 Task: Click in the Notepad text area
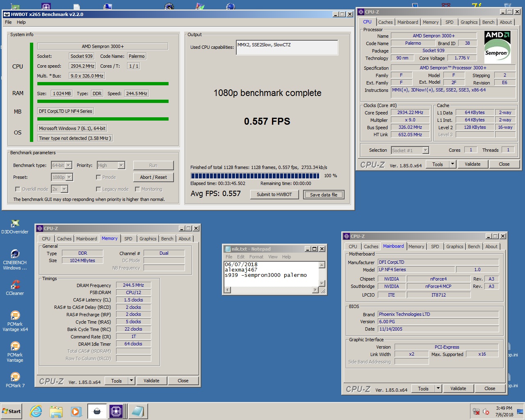click(272, 274)
